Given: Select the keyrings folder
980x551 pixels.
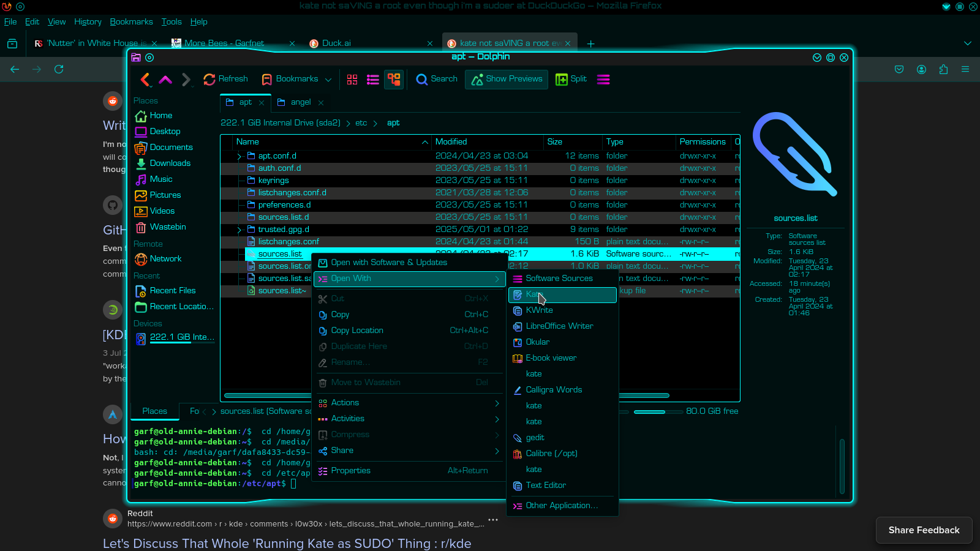Looking at the screenshot, I should point(273,181).
